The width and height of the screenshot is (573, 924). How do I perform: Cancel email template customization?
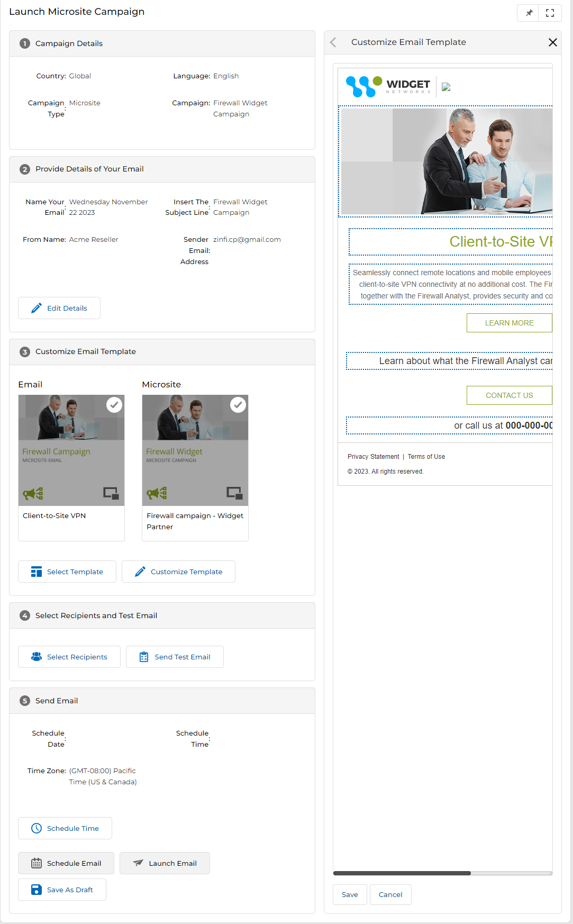click(x=390, y=894)
